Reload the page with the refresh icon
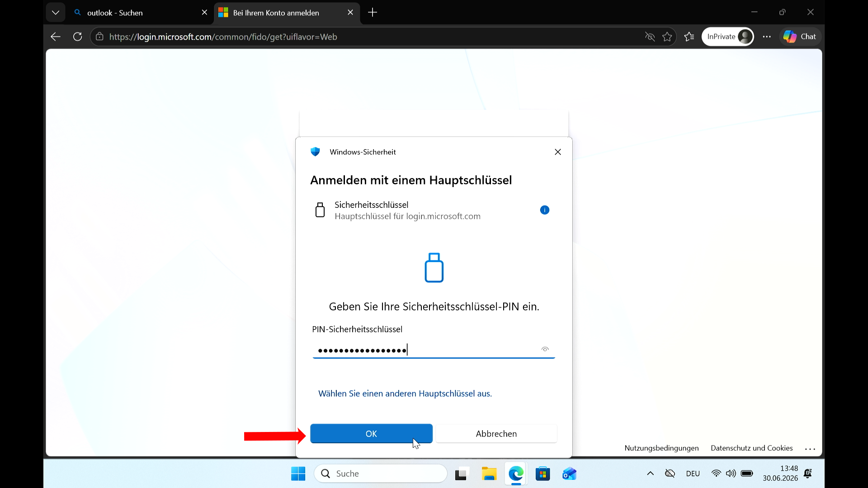 (78, 37)
